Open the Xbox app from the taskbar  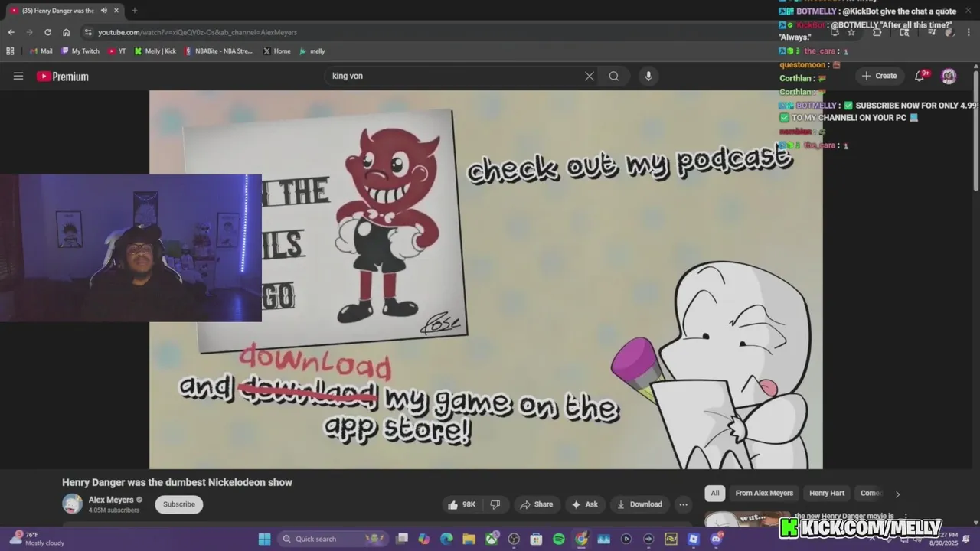(x=492, y=539)
